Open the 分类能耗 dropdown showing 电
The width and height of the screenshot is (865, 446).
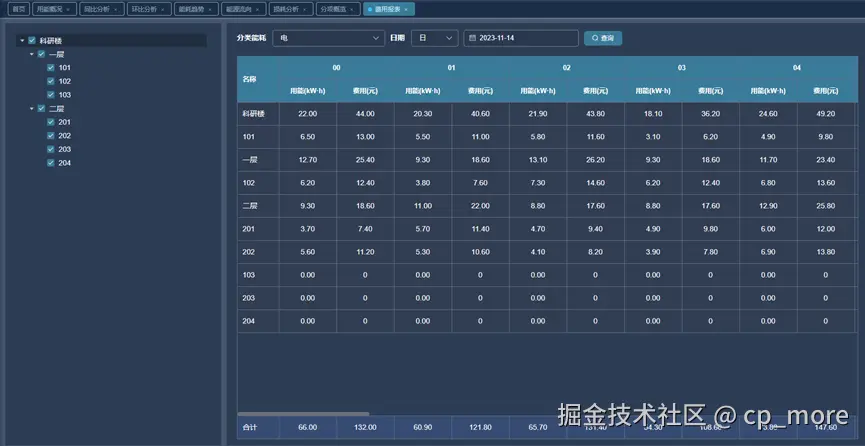329,38
